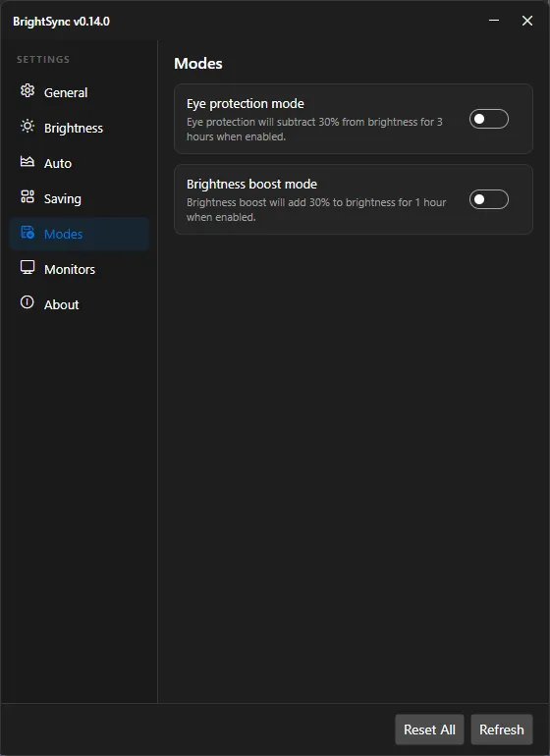Screen dimensions: 550x756
Task: Click the Refresh button
Action: (502, 729)
